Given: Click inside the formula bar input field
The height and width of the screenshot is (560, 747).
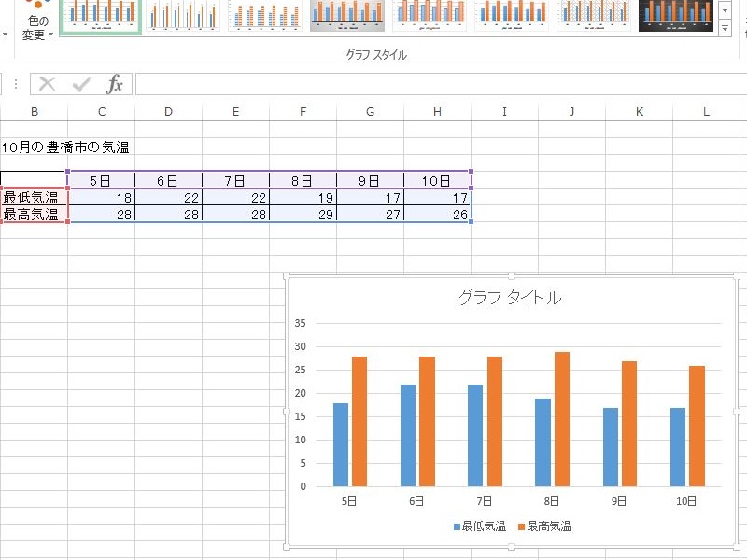Looking at the screenshot, I should click(439, 85).
